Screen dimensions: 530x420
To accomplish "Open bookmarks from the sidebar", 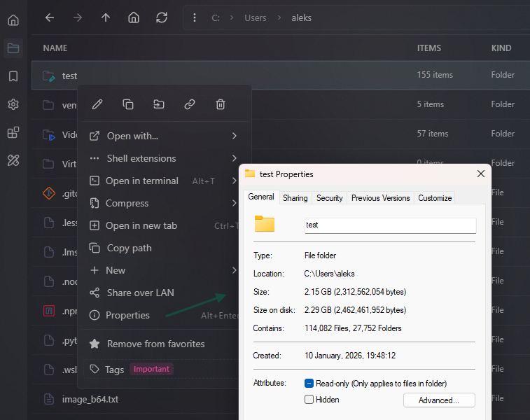I will [13, 76].
